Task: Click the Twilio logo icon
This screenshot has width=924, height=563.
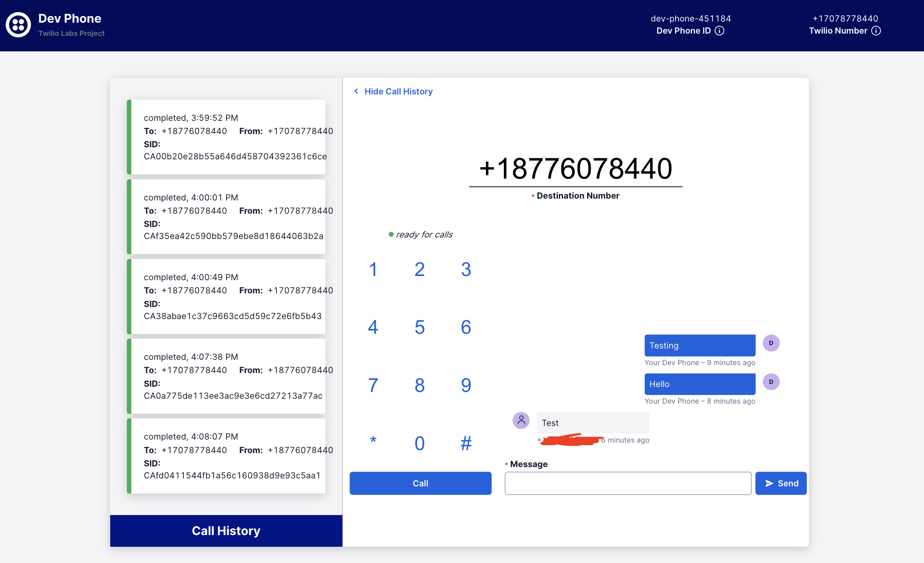Action: 18,25
